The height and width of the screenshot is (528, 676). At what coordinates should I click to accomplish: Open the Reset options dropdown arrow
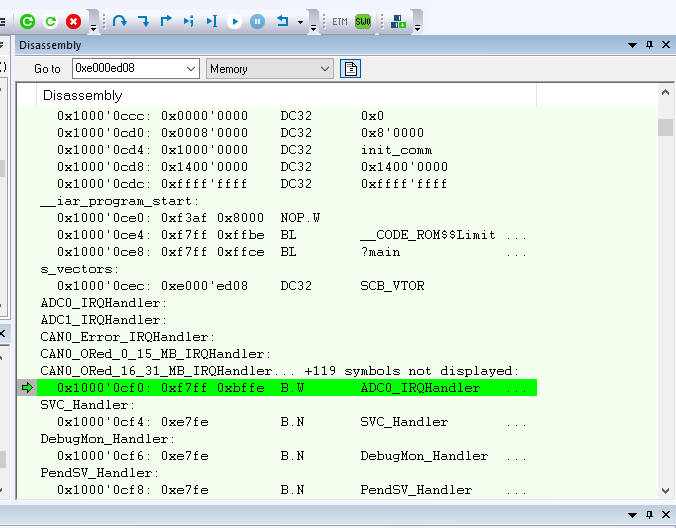tap(300, 22)
